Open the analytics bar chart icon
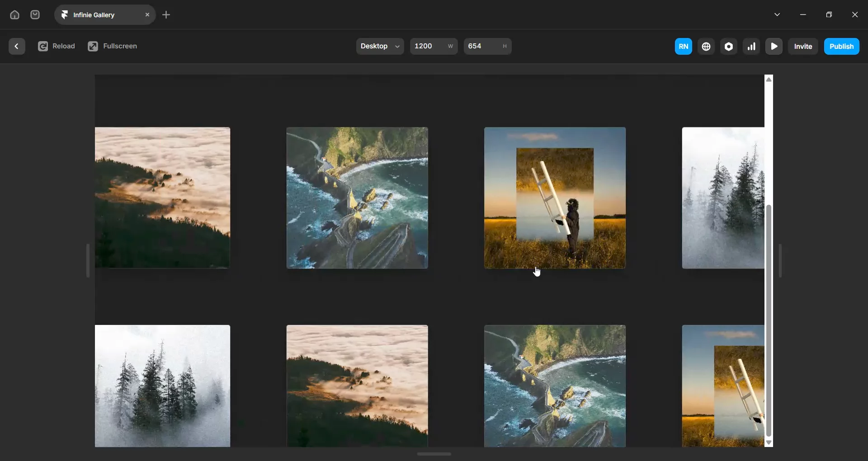868x461 pixels. [x=751, y=47]
